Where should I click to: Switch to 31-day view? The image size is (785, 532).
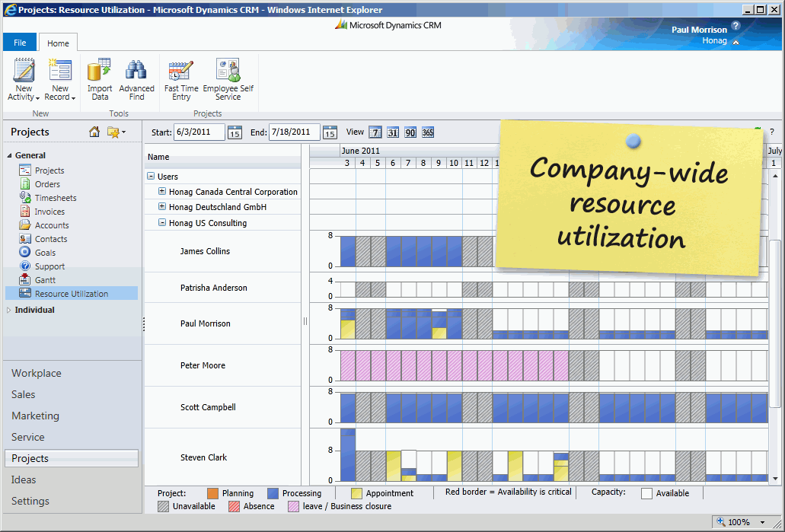point(393,132)
